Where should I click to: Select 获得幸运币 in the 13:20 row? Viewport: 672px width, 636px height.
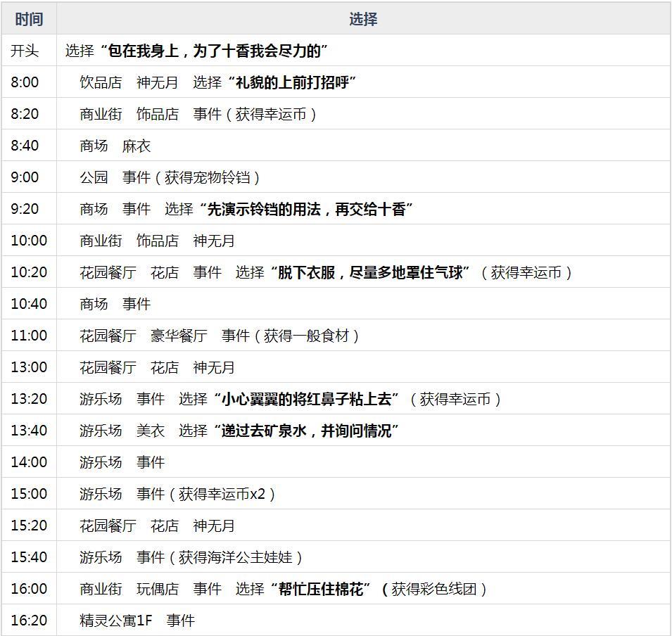(455, 399)
